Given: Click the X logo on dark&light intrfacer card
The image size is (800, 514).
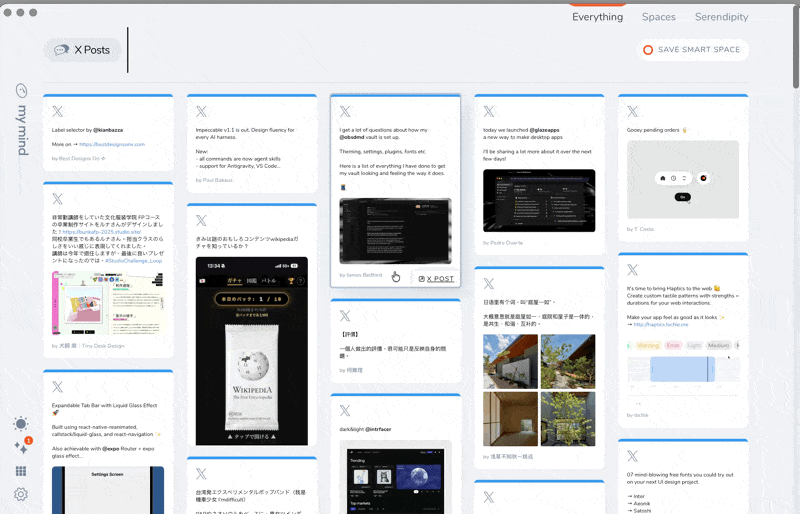Looking at the screenshot, I should point(345,410).
